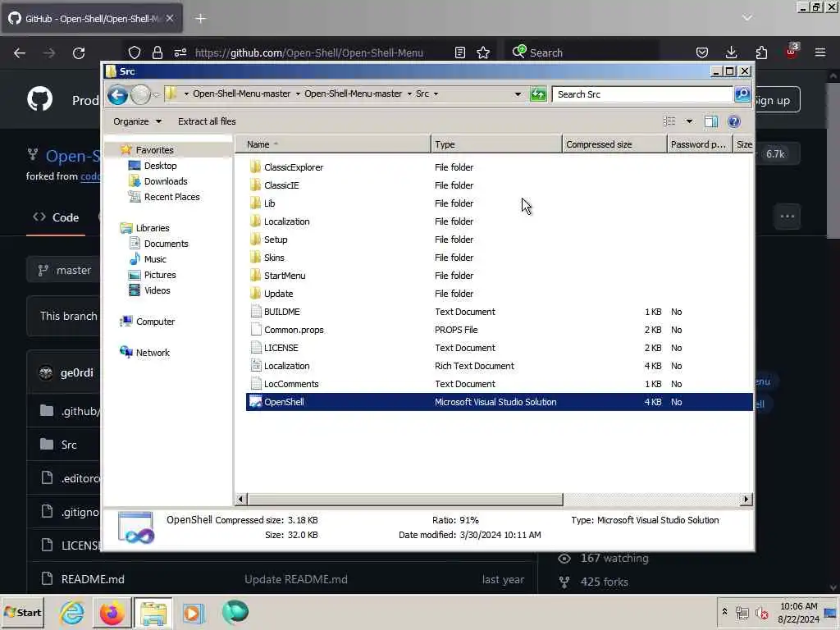Image resolution: width=840 pixels, height=630 pixels.
Task: Open Firefox extensions icon
Action: coord(761,52)
